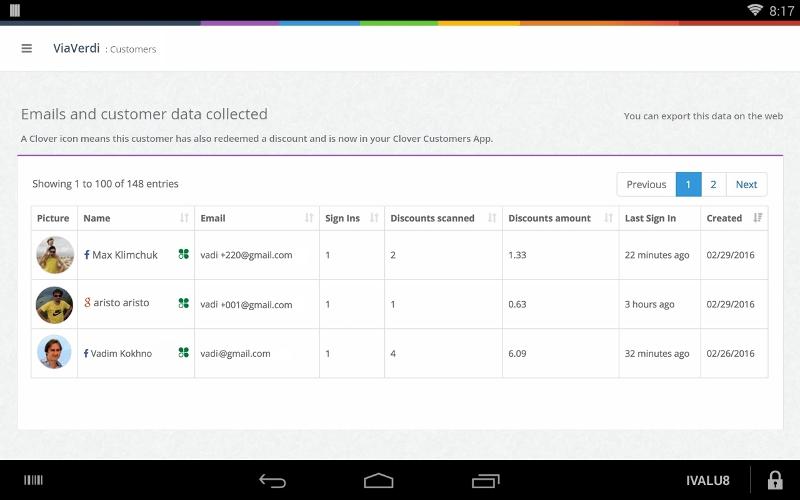Go to page 2 of entries
This screenshot has width=800, height=500.
coord(713,184)
